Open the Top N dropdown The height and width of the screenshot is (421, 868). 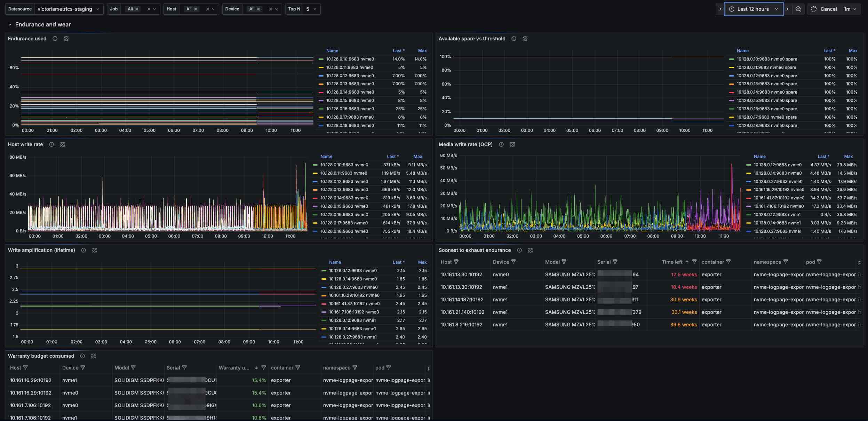tap(311, 9)
